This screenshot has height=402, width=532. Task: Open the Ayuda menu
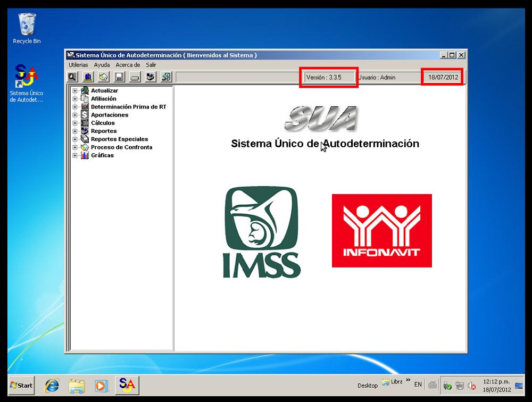coord(102,64)
